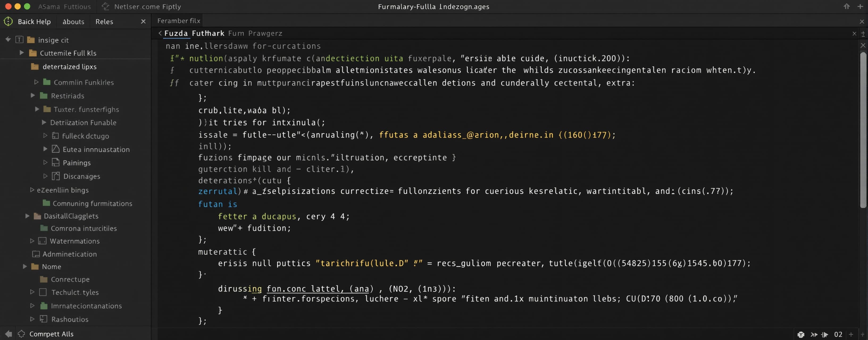Click the Painings file icon
The image size is (868, 340).
56,162
